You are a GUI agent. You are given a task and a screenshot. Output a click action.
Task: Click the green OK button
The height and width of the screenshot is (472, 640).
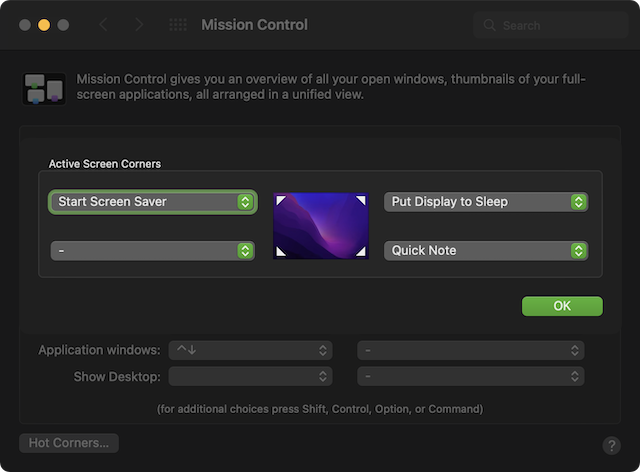[562, 306]
